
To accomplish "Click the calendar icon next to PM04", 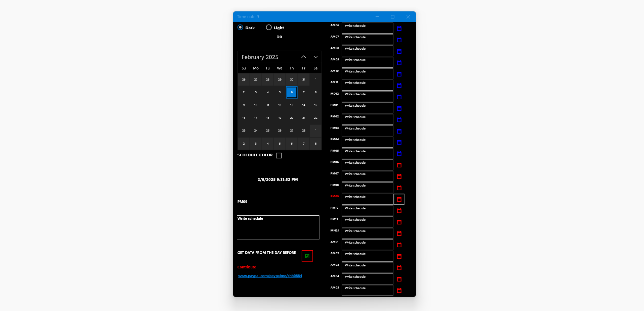I will click(x=399, y=143).
